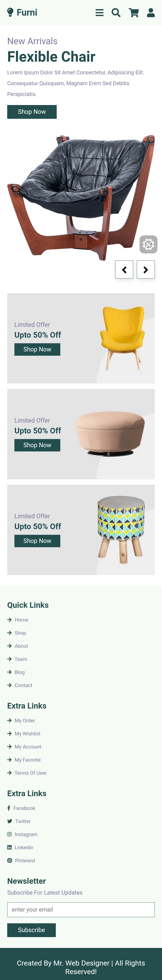Open the hamburger menu icon
162x980 pixels.
point(99,13)
